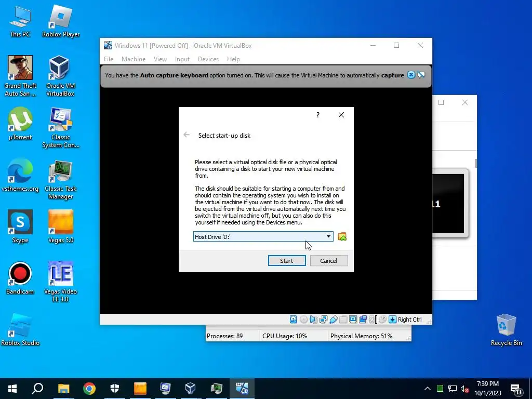Screen dimensions: 532x399
Task: Click the Start button in dialog
Action: click(x=287, y=261)
